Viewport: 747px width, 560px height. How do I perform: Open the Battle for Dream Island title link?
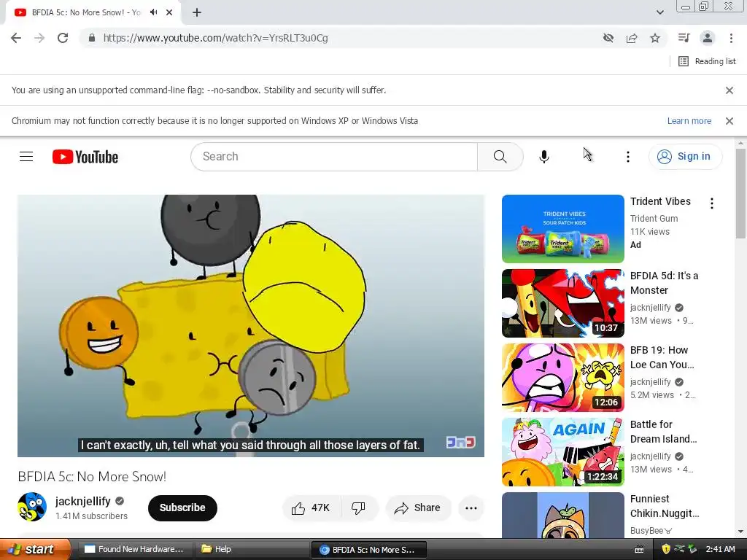pyautogui.click(x=663, y=432)
